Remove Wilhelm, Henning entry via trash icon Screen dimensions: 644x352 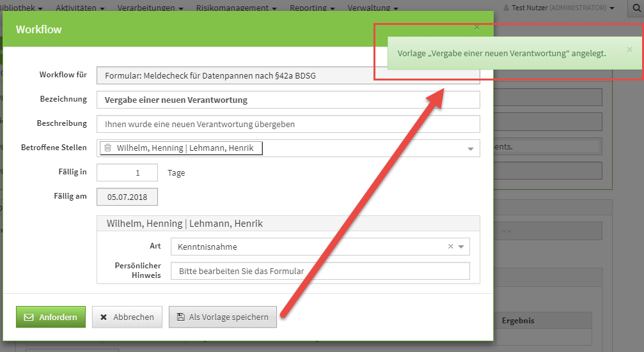coord(107,148)
